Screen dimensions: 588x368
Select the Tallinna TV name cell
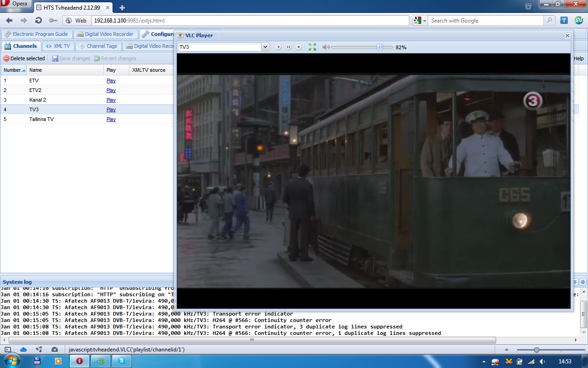(65, 119)
